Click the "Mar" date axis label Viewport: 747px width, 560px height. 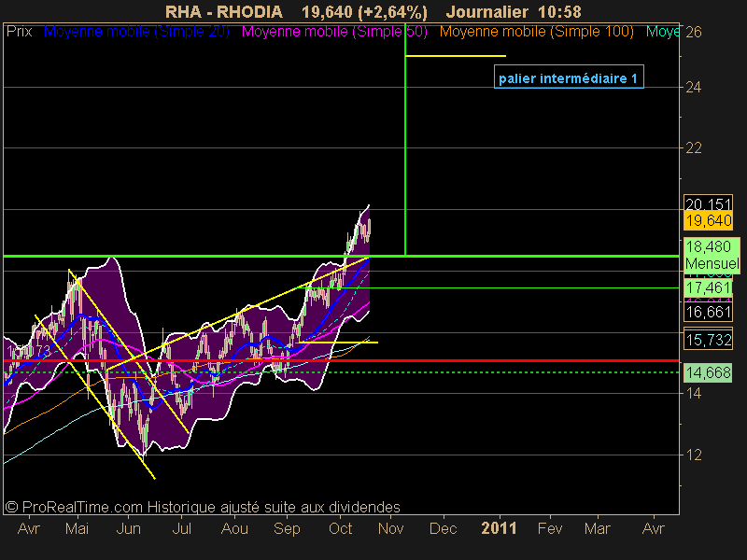(x=598, y=528)
